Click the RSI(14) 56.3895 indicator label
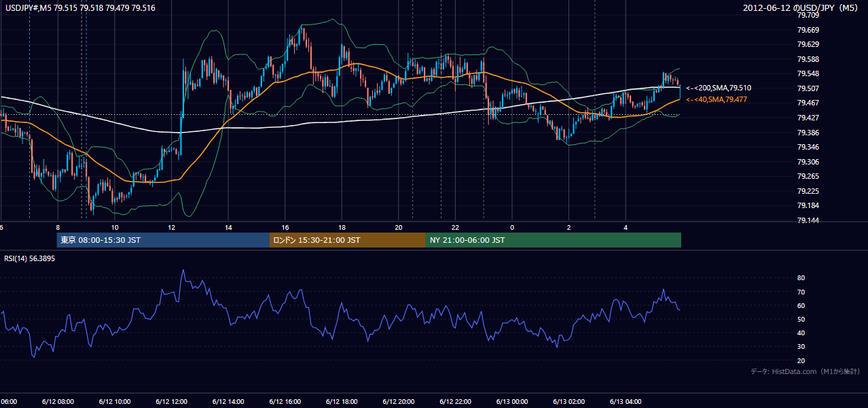Image resolution: width=868 pixels, height=408 pixels. tap(30, 258)
